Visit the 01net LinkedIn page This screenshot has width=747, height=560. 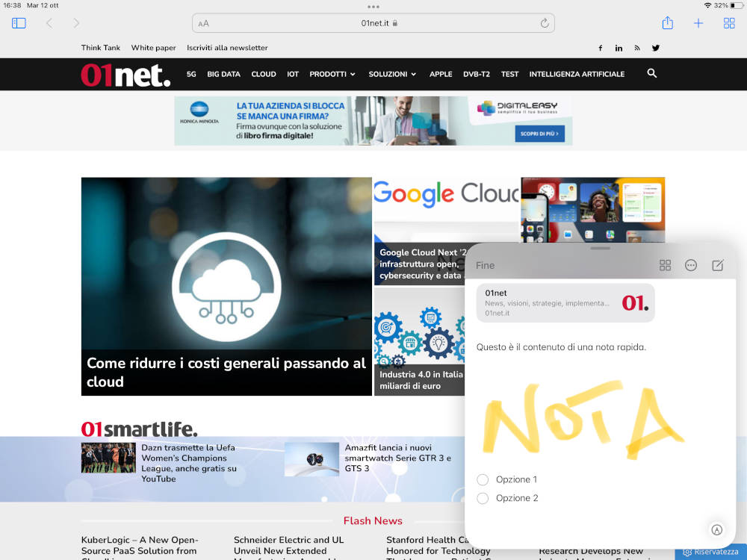point(619,48)
